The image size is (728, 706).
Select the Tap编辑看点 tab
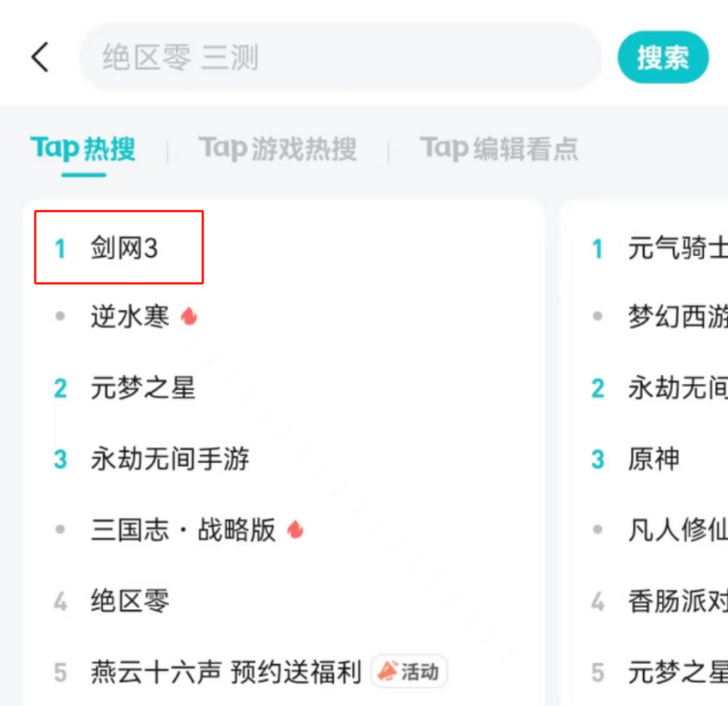[x=499, y=149]
